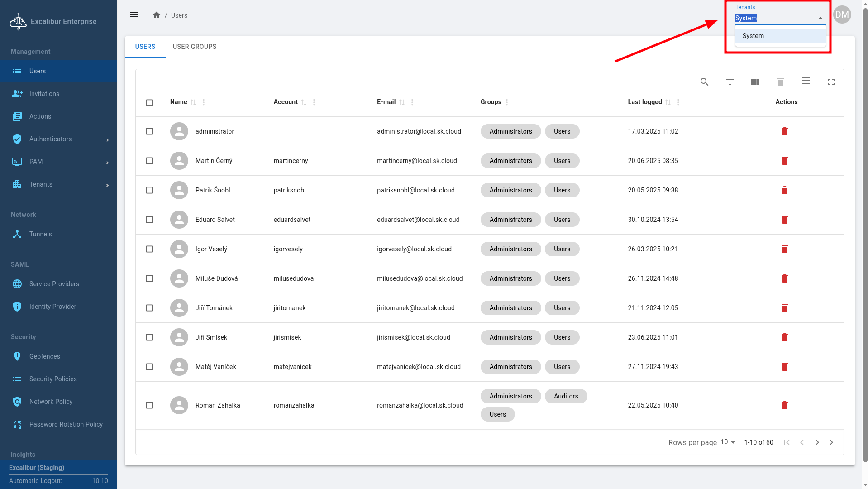Open the show/hide columns icon
The height and width of the screenshot is (489, 868).
(755, 82)
